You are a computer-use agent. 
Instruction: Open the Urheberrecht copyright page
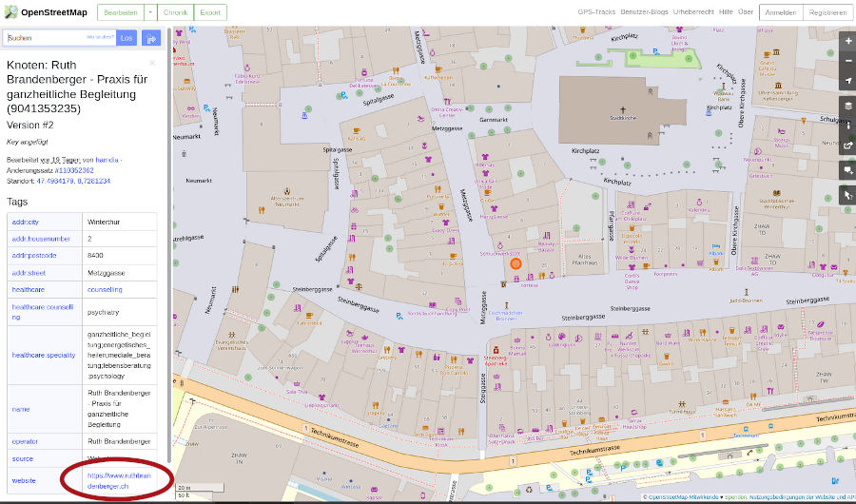[693, 12]
